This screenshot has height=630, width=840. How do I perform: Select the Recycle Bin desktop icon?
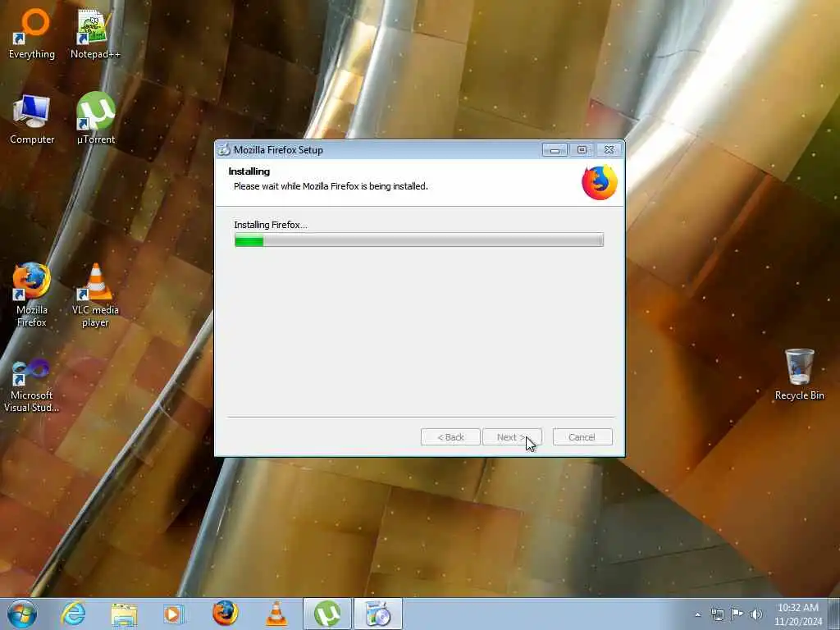[x=799, y=374]
